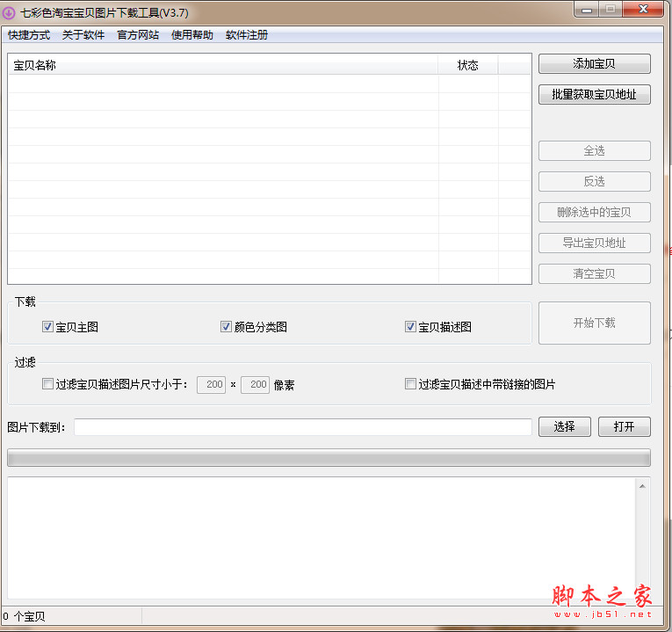The width and height of the screenshot is (672, 632).
Task: Click the 反选 button
Action: [595, 181]
